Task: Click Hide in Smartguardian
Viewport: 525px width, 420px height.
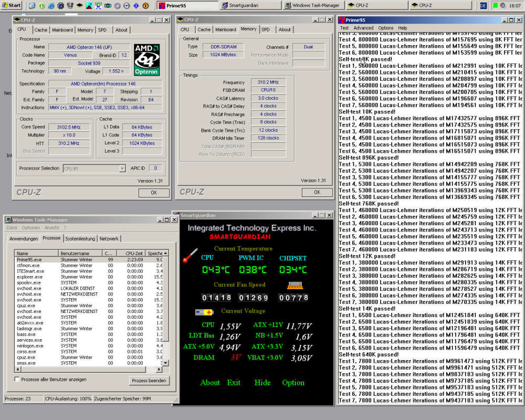Action: point(262,383)
